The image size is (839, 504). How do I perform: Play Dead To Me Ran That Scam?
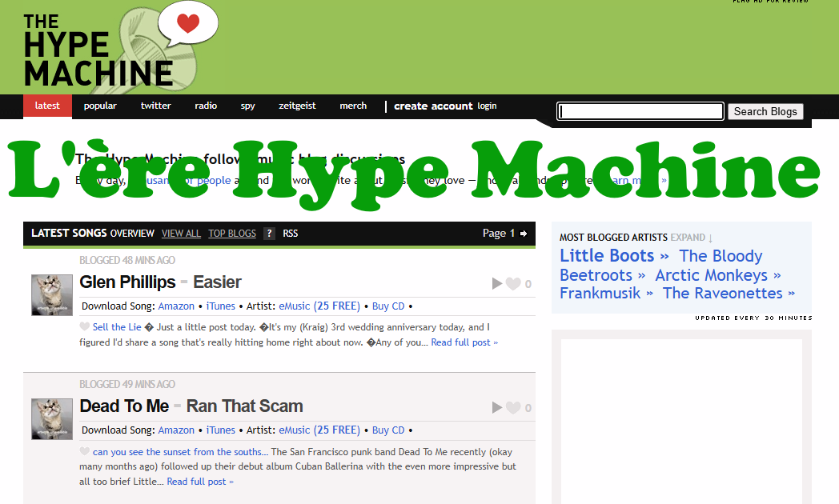497,408
